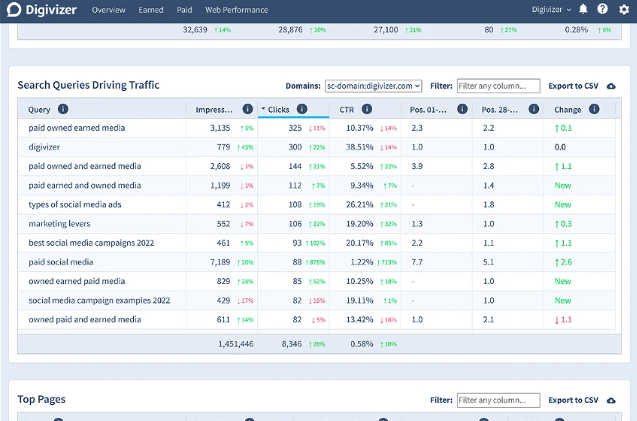Open the Earned menu item
This screenshot has width=637, height=421.
tap(151, 10)
